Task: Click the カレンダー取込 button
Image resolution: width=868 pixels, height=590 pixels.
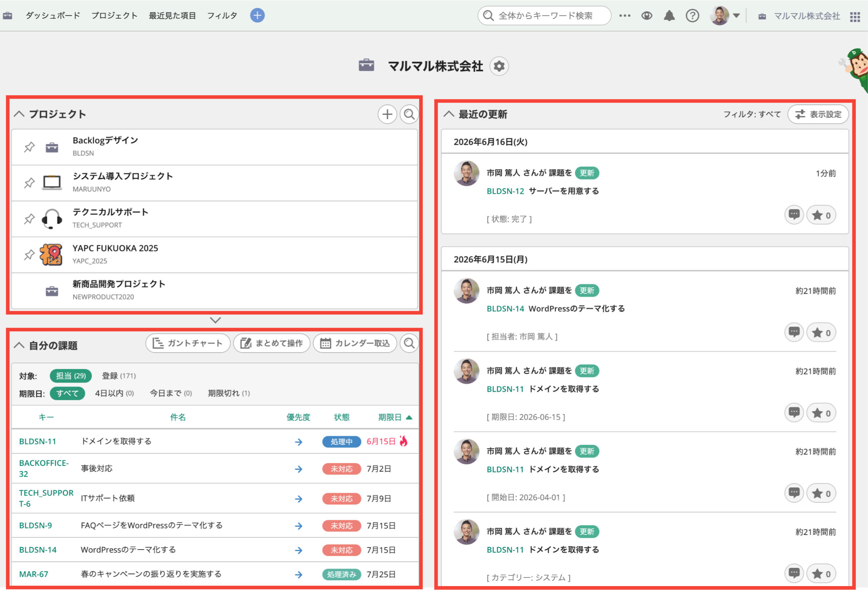Action: point(355,343)
